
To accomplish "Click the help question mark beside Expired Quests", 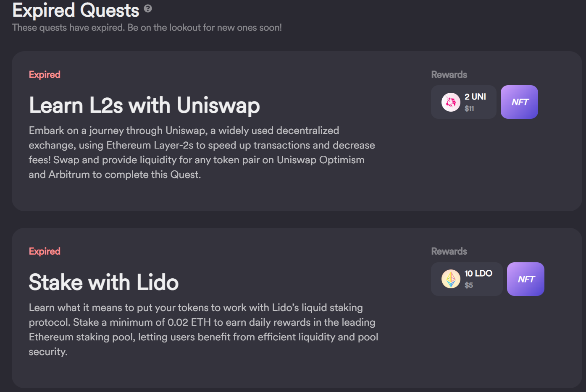I will [x=148, y=8].
